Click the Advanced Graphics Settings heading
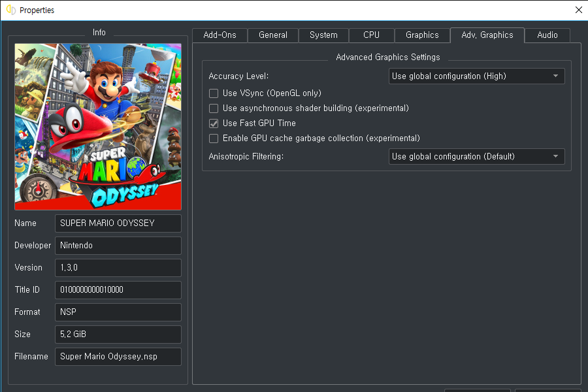 387,57
